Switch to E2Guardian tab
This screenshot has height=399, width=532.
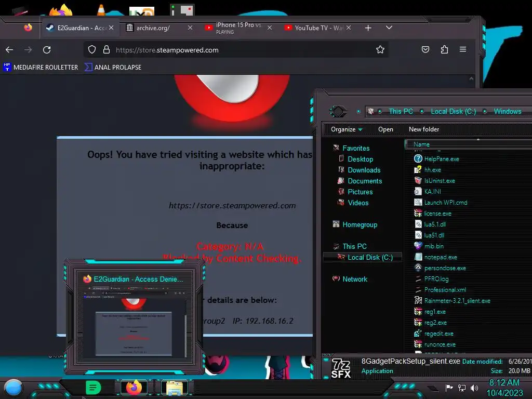coord(81,28)
